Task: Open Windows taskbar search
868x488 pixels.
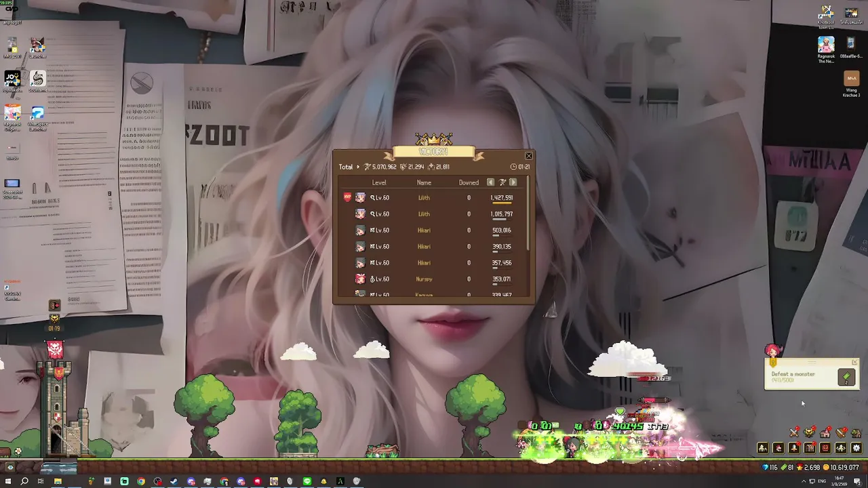Action: 24,481
